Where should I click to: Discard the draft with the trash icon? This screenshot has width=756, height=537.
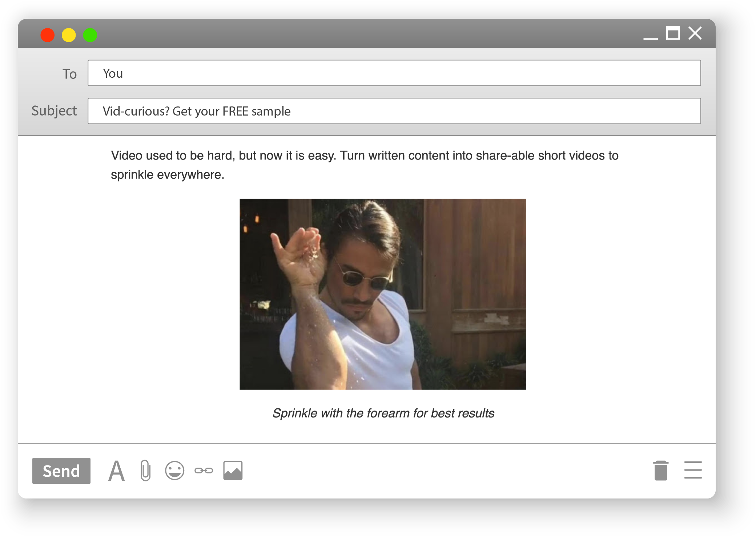click(661, 471)
